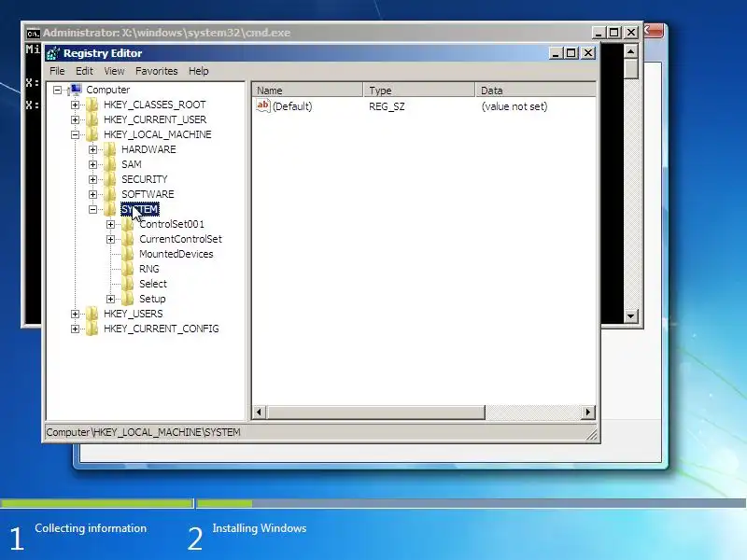Expand HKEY_CLASSES_ROOT with its plus box

point(75,105)
